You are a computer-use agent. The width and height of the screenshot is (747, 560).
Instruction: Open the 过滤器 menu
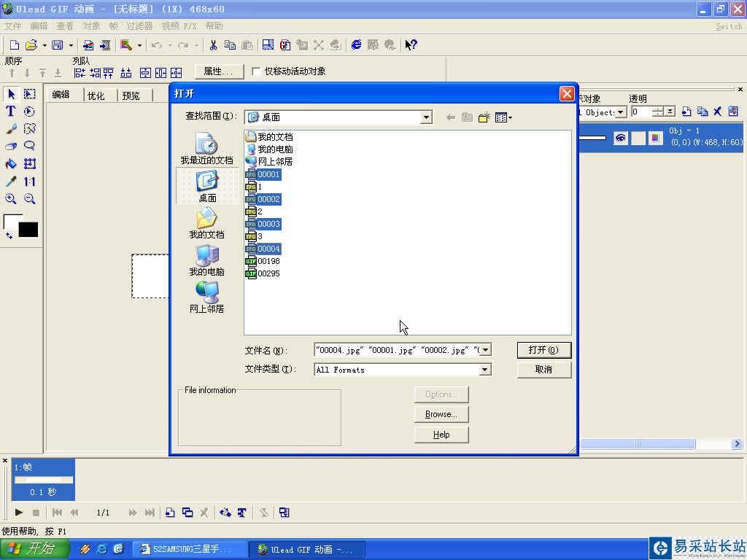pos(139,26)
